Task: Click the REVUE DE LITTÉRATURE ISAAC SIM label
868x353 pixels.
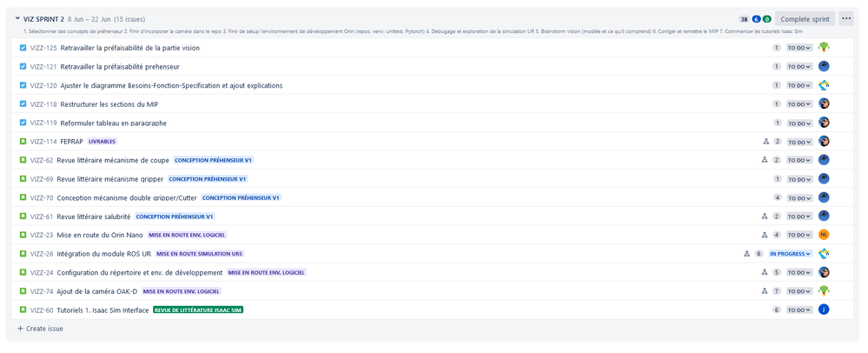Action: click(x=198, y=310)
